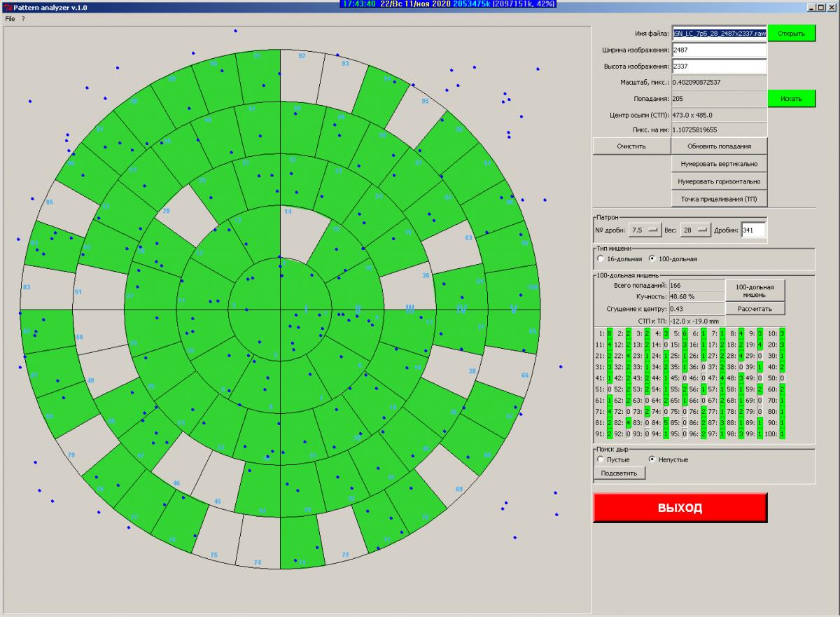Image resolution: width=840 pixels, height=617 pixels.
Task: Choose Нумеровать горизонтально
Action: pyautogui.click(x=719, y=181)
